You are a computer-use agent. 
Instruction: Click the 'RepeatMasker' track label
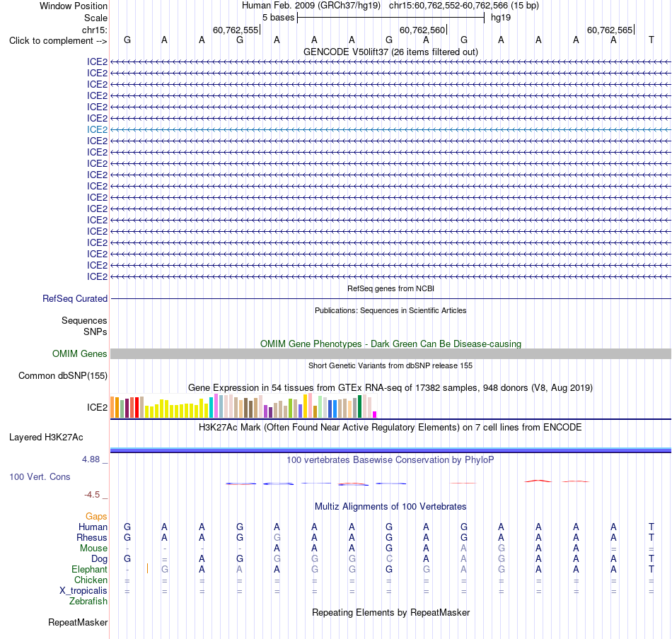[78, 622]
